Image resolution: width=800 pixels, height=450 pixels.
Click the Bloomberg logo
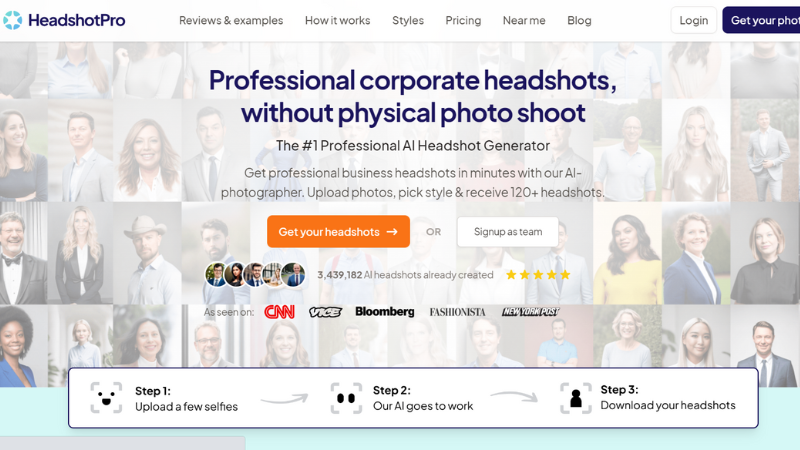click(385, 312)
